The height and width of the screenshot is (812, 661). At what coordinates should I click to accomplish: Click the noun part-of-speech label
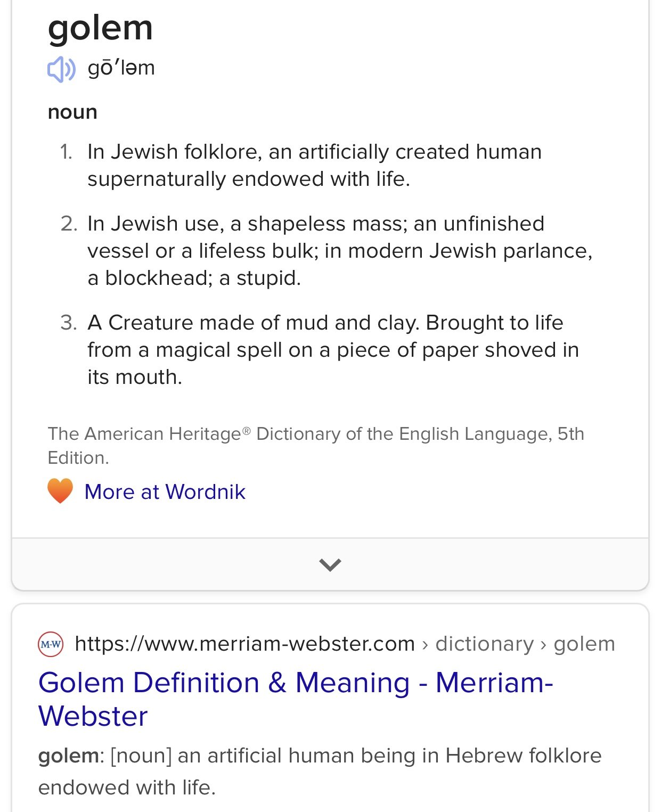pyautogui.click(x=72, y=112)
